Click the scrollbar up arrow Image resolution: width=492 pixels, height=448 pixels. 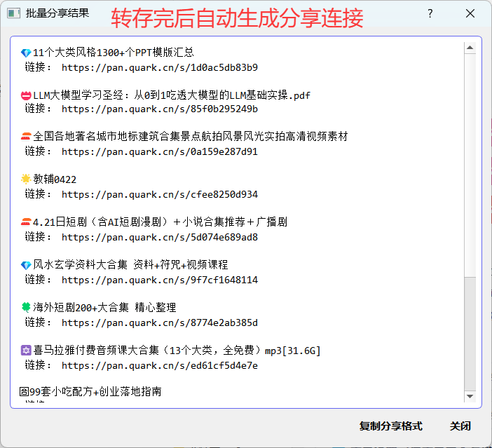tap(470, 48)
